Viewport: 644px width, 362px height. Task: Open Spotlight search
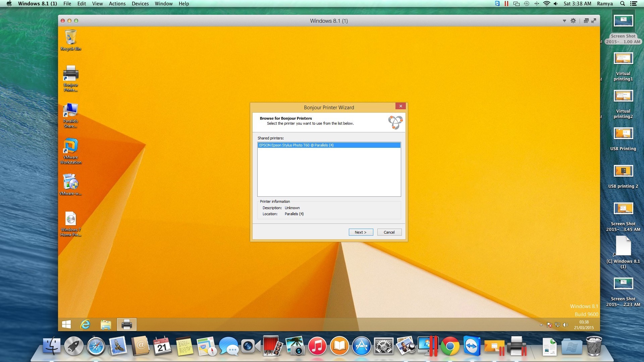(623, 4)
